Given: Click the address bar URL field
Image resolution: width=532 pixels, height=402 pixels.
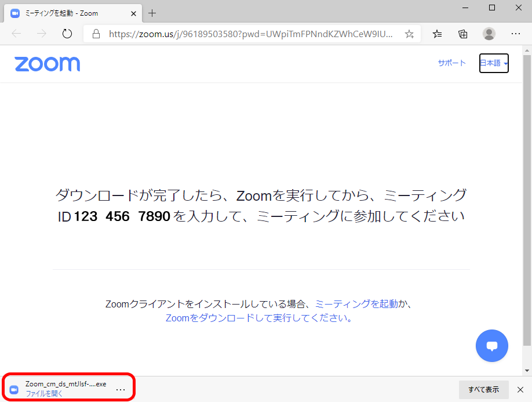Looking at the screenshot, I should click(x=251, y=34).
